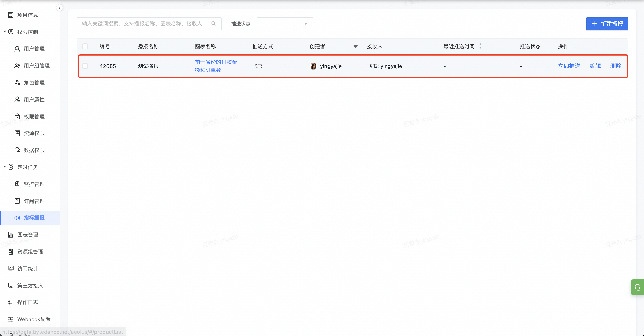Image resolution: width=644 pixels, height=336 pixels.
Task: Open 用户组管理 menu item
Action: [x=30, y=66]
